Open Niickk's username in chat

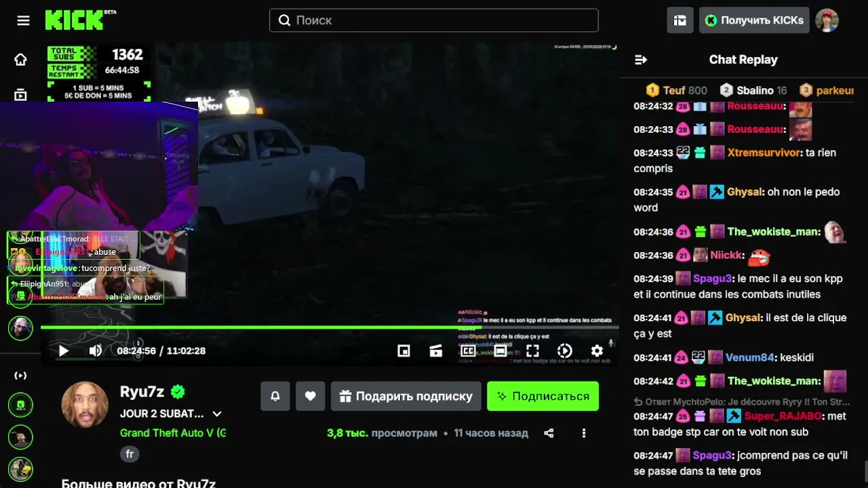click(x=726, y=256)
